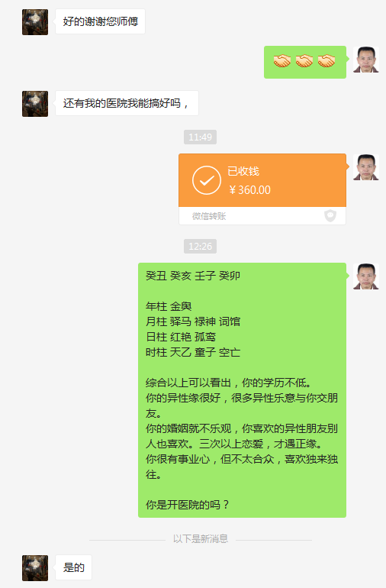Click the first handshake emoji
This screenshot has height=588, width=386.
(x=282, y=61)
